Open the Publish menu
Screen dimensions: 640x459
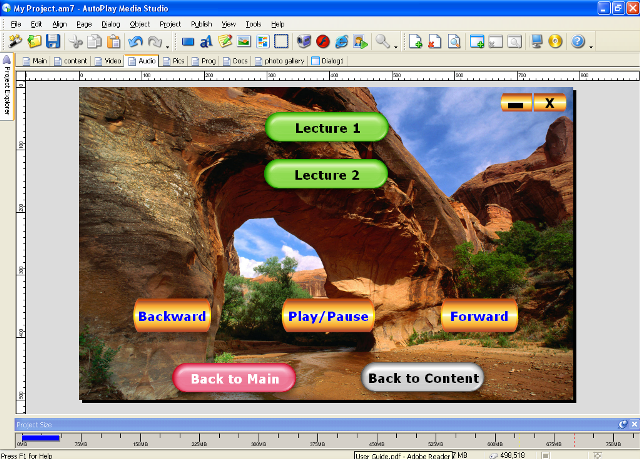pyautogui.click(x=200, y=23)
